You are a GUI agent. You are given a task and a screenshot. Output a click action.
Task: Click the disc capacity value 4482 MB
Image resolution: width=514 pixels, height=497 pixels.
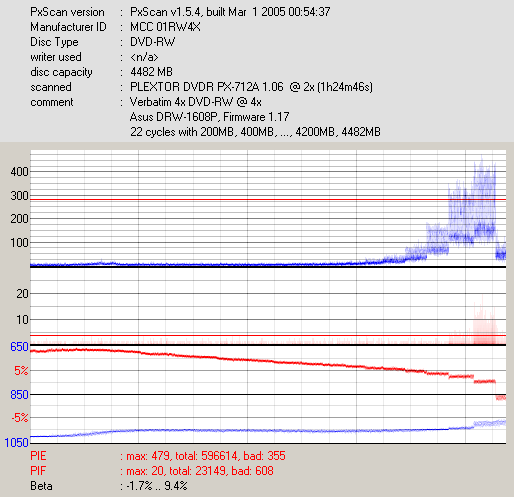click(x=151, y=72)
